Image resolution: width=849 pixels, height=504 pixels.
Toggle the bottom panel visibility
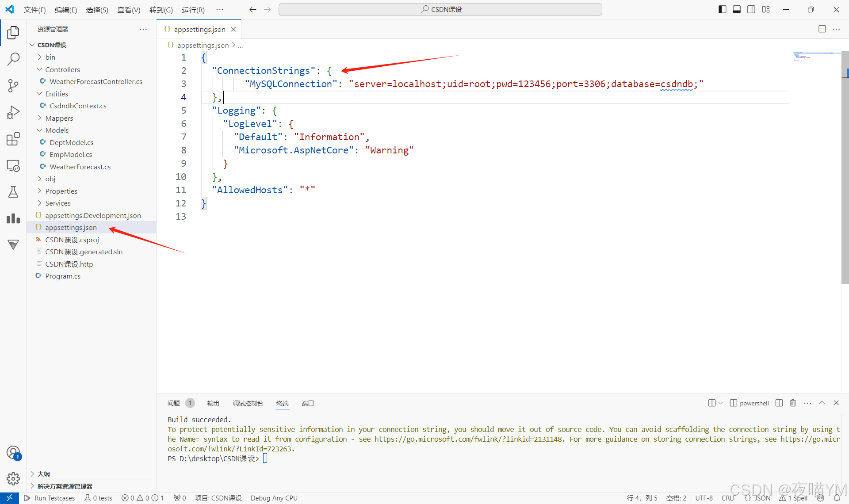[737, 9]
